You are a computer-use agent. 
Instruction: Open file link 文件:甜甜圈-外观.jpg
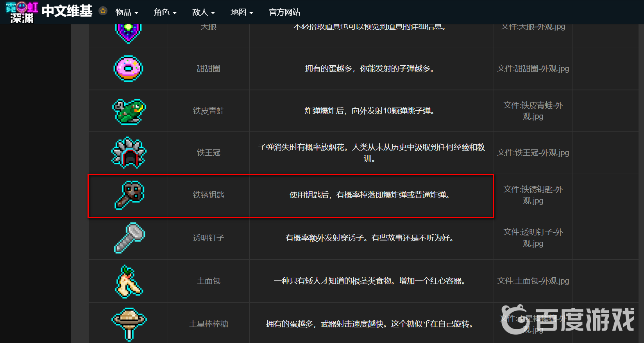tap(533, 68)
